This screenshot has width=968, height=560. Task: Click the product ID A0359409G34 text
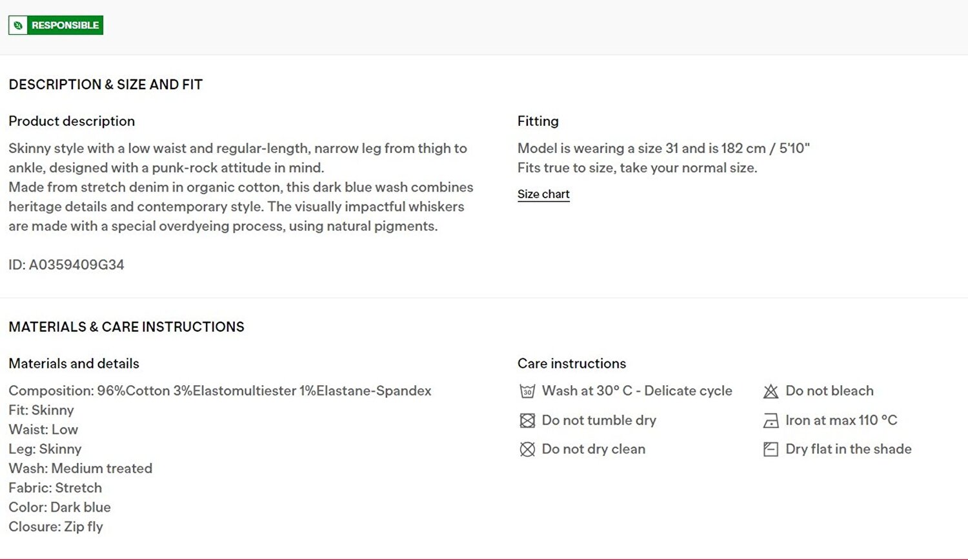66,265
